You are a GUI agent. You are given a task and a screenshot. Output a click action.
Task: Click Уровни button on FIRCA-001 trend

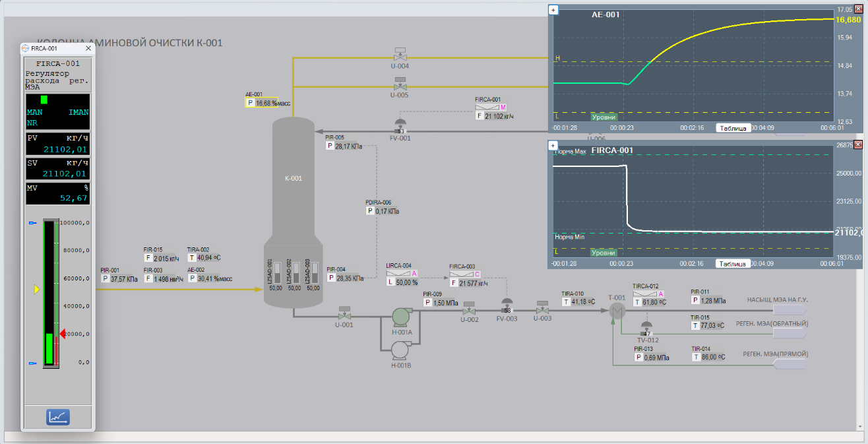(x=603, y=253)
